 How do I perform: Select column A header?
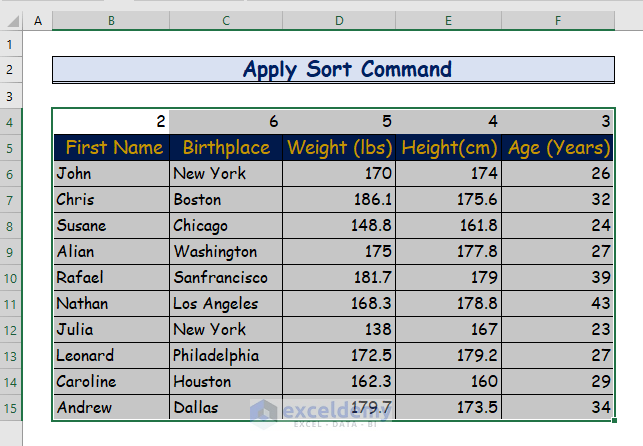coord(38,20)
